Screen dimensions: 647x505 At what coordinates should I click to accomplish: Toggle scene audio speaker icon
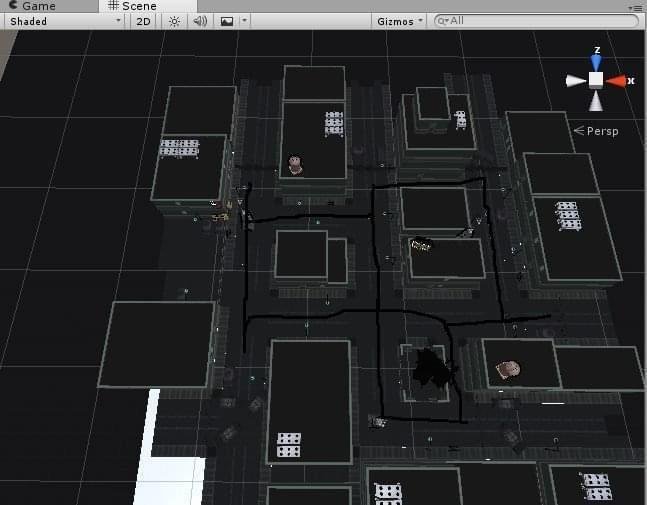click(200, 21)
